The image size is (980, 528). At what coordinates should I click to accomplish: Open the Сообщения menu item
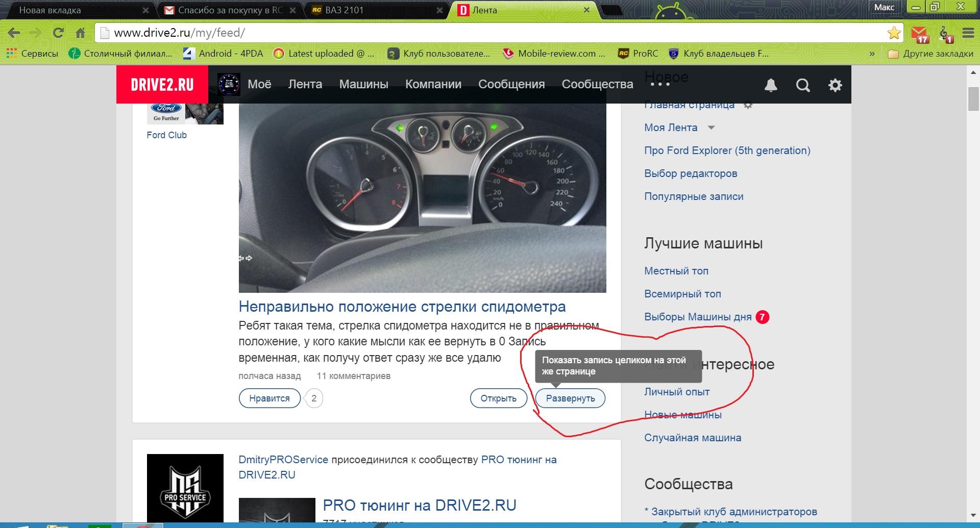[x=511, y=84]
